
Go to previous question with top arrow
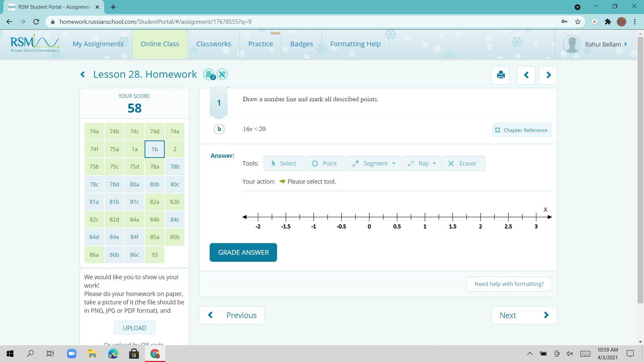pos(526,75)
